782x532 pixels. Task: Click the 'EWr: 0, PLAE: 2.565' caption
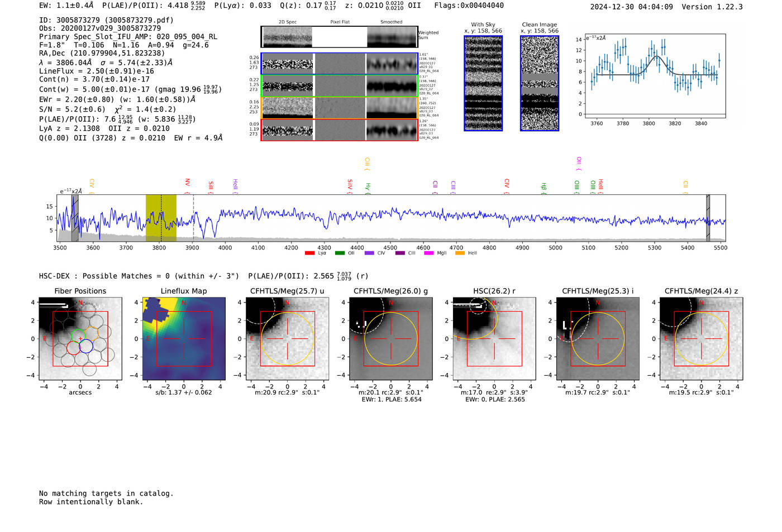(495, 400)
